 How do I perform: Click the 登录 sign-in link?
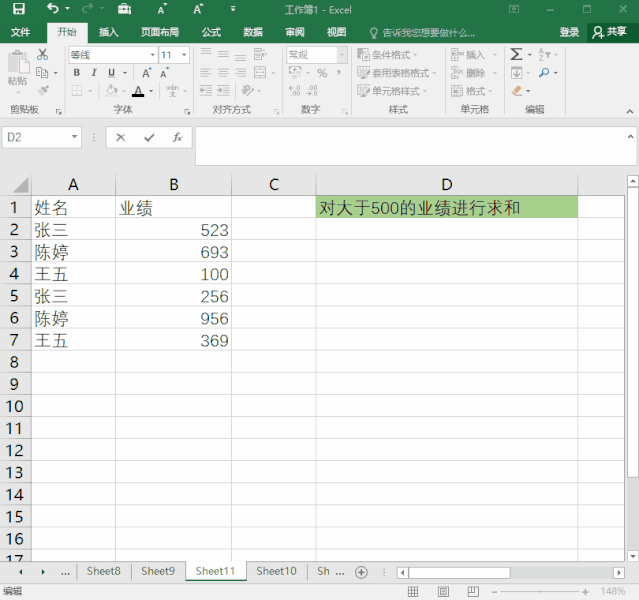pos(569,32)
